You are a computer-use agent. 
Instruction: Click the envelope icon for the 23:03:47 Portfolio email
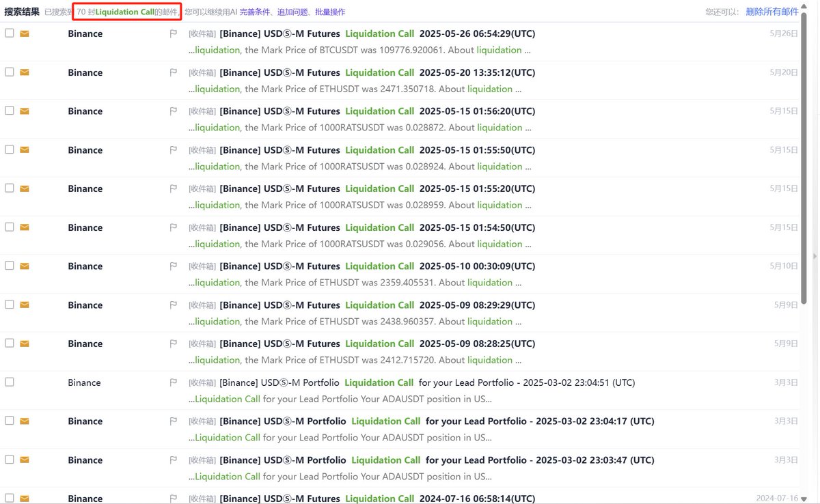[25, 460]
